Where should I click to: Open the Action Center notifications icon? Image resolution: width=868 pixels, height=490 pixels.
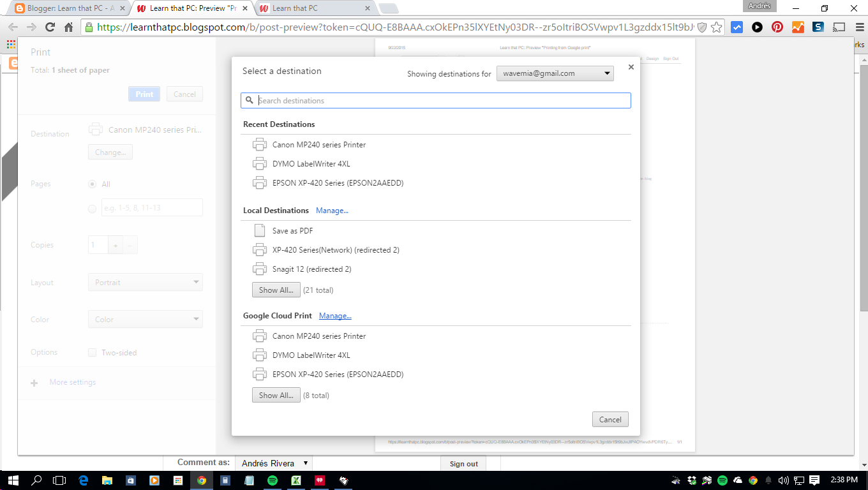tap(814, 480)
